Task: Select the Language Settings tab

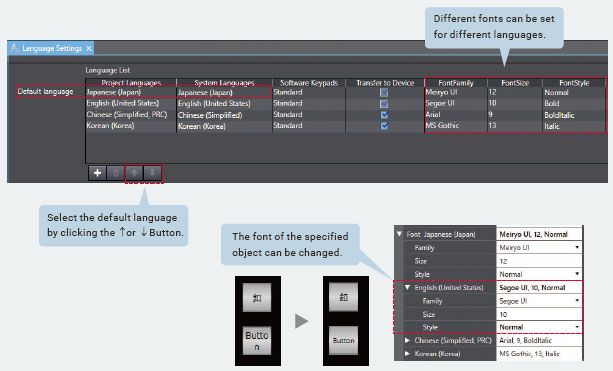Action: click(x=51, y=48)
